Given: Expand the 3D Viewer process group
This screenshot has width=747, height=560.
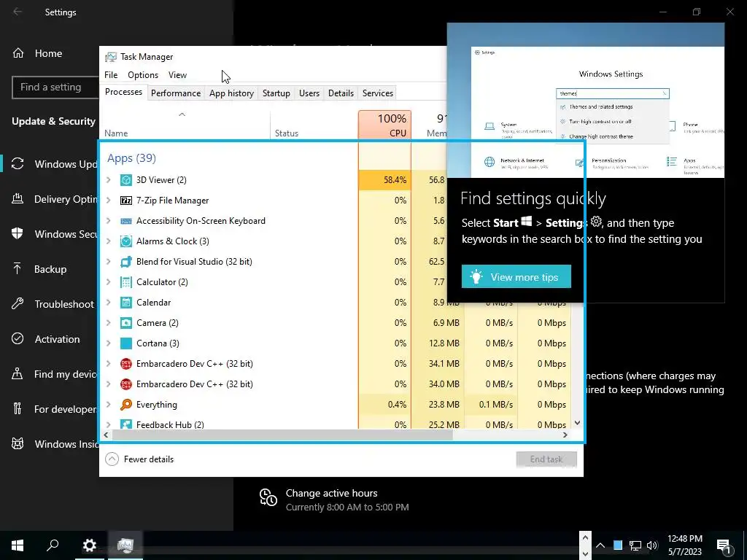Looking at the screenshot, I should coord(109,180).
